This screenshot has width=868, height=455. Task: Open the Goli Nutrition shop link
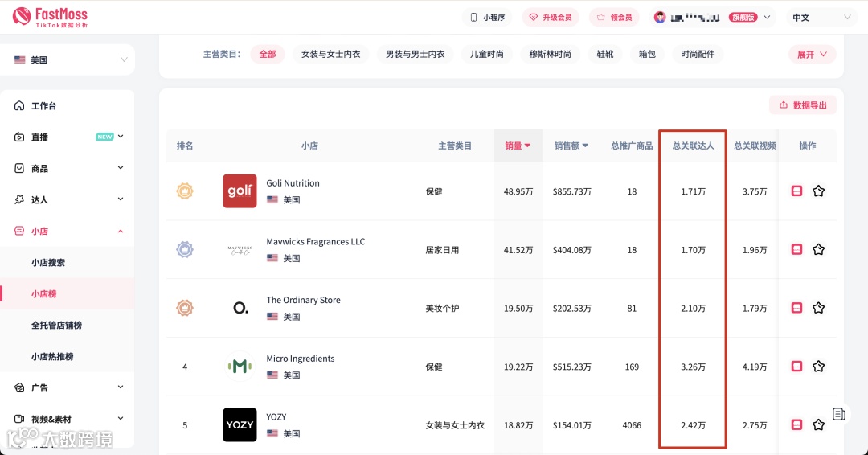[x=293, y=183]
